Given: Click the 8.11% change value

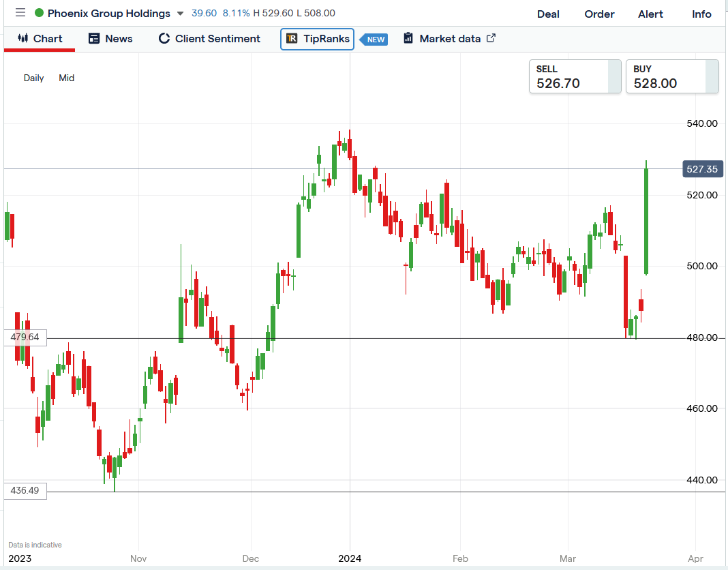Looking at the screenshot, I should (236, 13).
